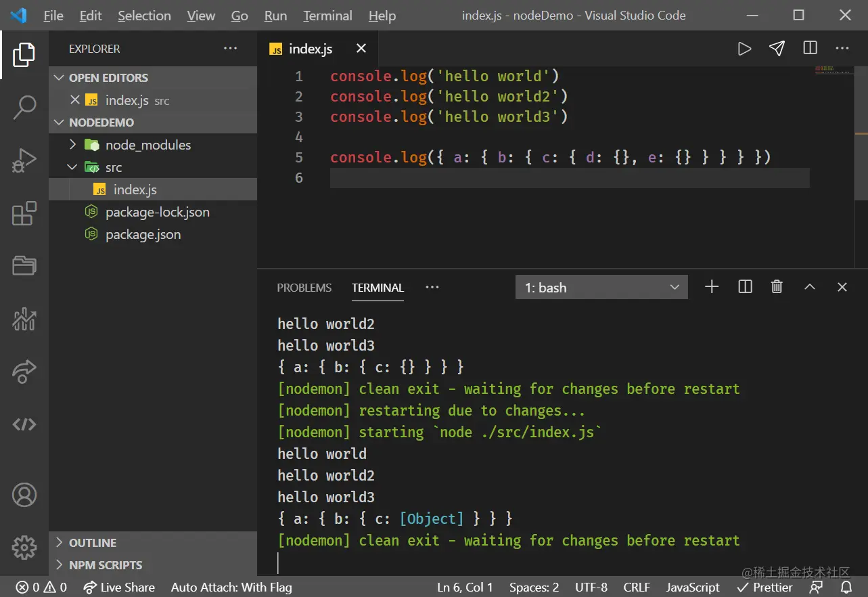Split the editor to the right
This screenshot has width=868, height=597.
tap(810, 48)
